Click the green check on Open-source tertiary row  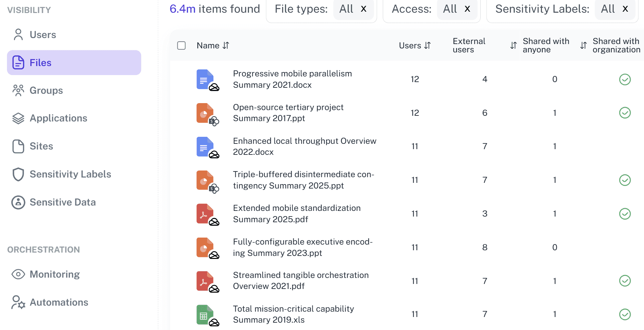pyautogui.click(x=625, y=113)
